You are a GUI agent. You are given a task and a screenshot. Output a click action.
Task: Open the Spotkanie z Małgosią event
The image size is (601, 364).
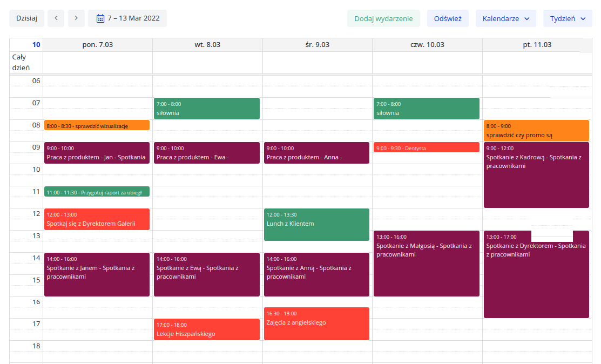tap(426, 263)
